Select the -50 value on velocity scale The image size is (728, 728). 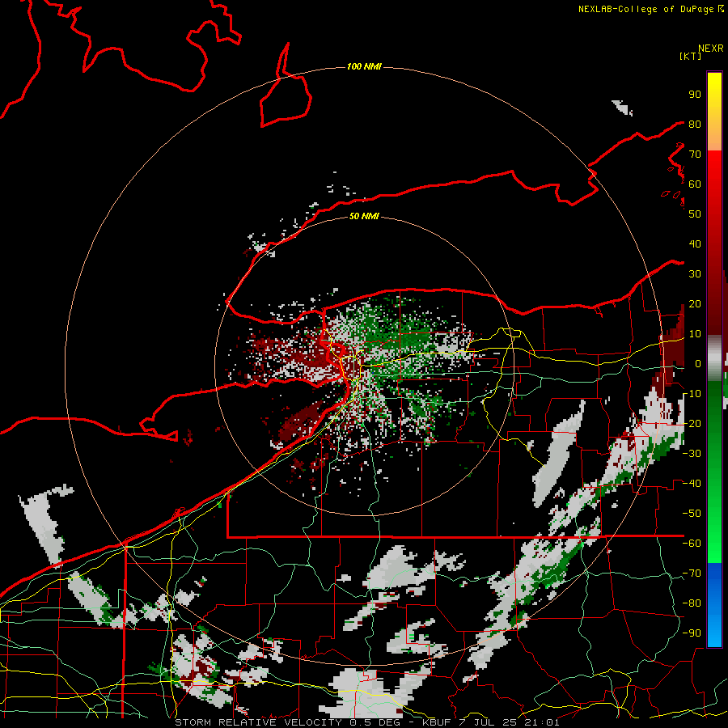coord(692,513)
